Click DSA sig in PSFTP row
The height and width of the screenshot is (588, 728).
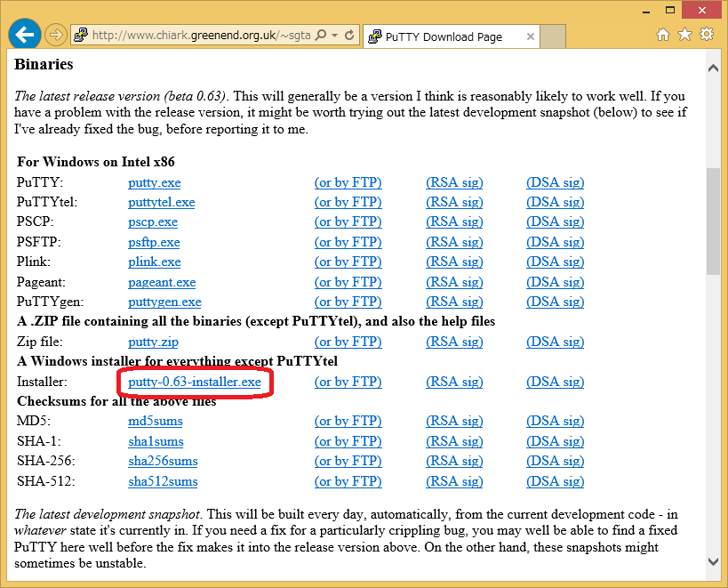pyautogui.click(x=556, y=242)
